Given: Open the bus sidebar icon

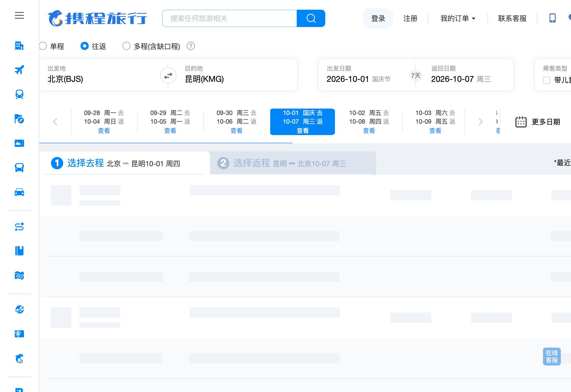Looking at the screenshot, I should pyautogui.click(x=19, y=168).
